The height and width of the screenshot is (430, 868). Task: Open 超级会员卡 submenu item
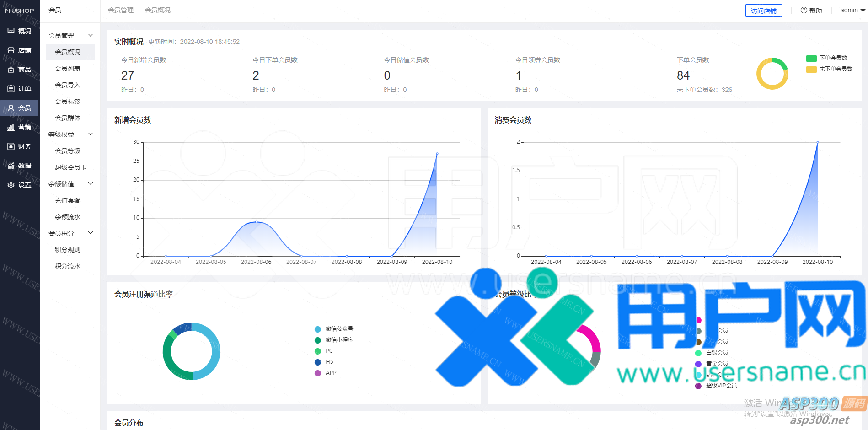(x=70, y=167)
